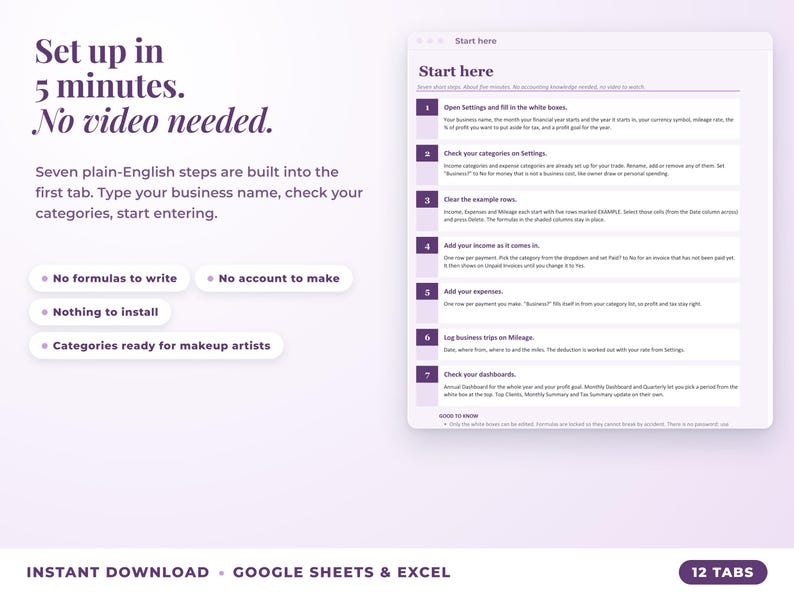Image resolution: width=794 pixels, height=596 pixels.
Task: Click 'GOOGLE SHEETS & EXCEL' footer text
Action: [341, 572]
